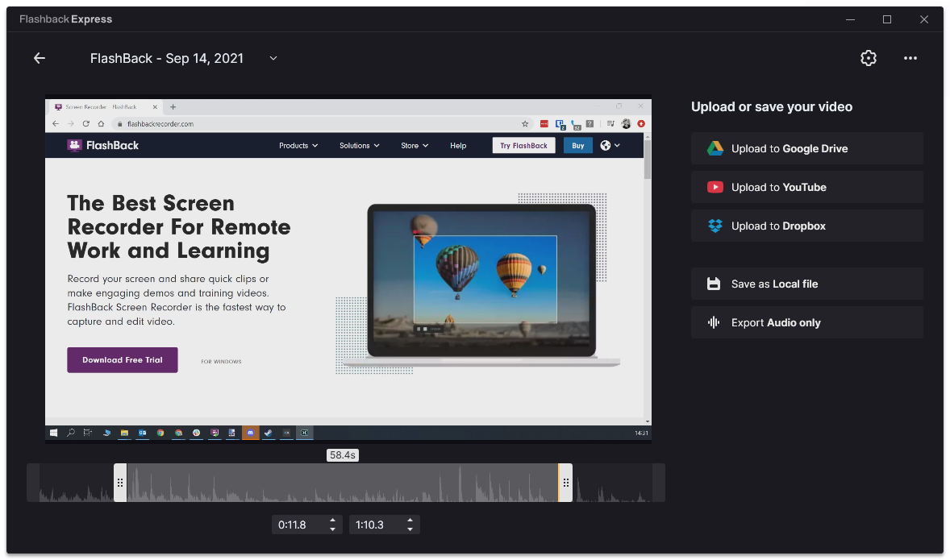
Task: Click the FlashBack logo in preview
Action: tap(103, 145)
